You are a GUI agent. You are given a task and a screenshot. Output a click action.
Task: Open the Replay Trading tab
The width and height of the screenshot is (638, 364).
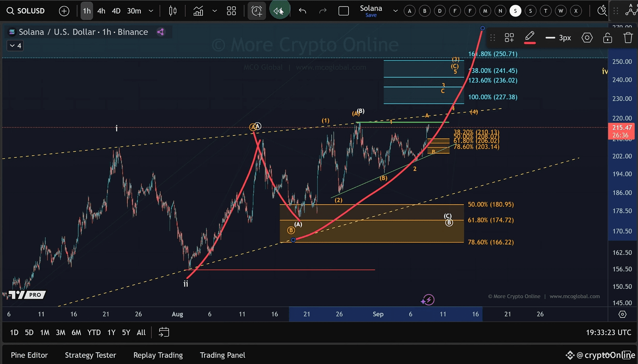(158, 355)
